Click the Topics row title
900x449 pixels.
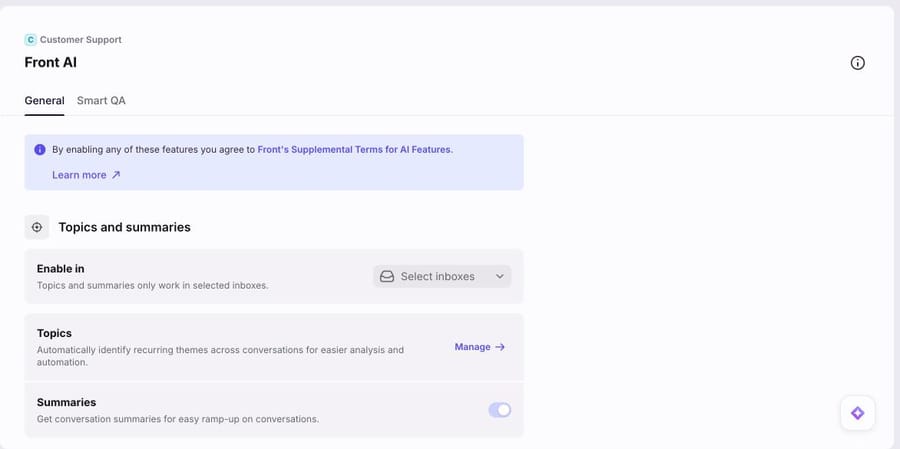[x=54, y=333]
